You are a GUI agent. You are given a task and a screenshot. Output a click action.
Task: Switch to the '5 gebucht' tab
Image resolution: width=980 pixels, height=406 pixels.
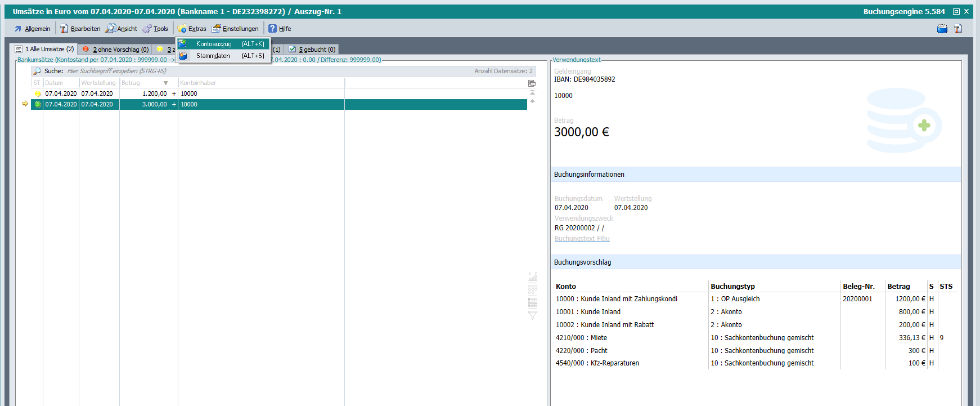click(x=312, y=50)
